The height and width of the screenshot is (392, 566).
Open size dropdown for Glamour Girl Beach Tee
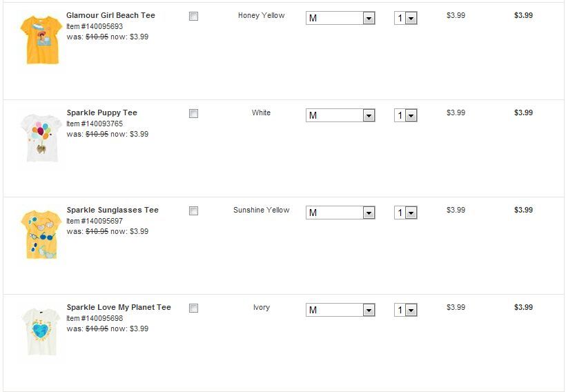(340, 19)
